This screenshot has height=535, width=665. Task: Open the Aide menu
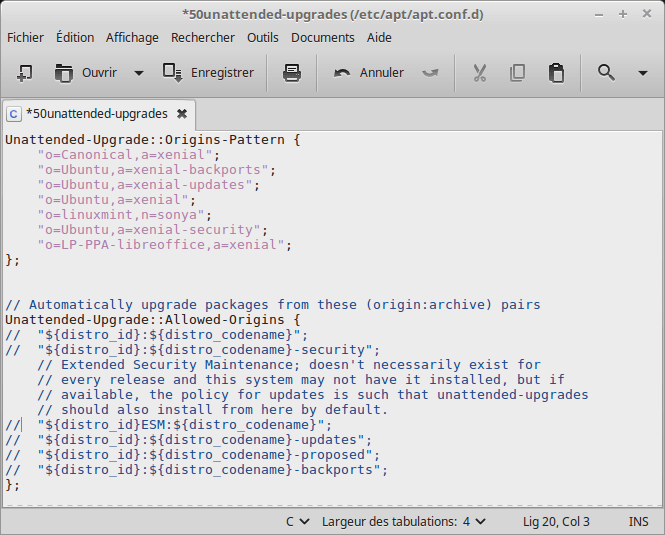tap(379, 37)
